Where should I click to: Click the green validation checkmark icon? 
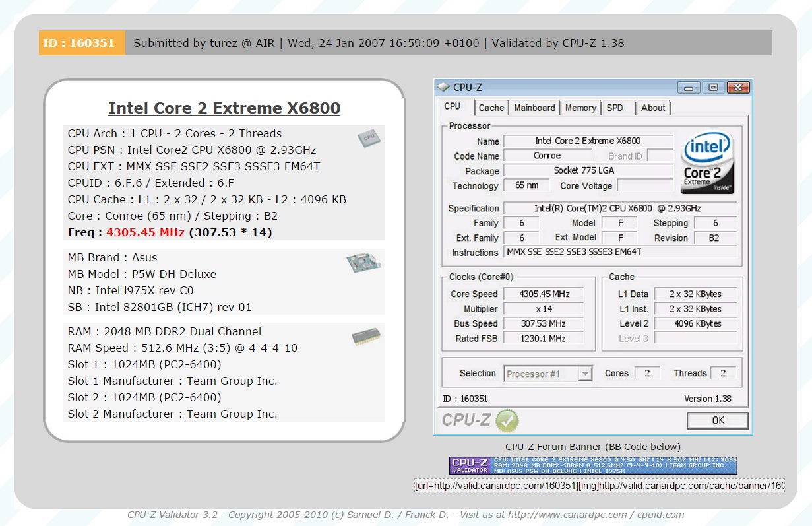(x=507, y=420)
